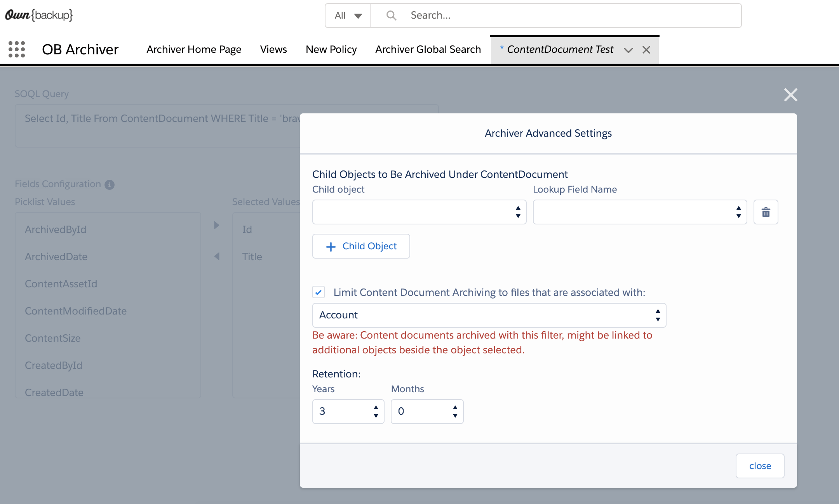Open the info tooltip next to Fields Configuration
Screen dimensions: 839x504
pos(110,184)
